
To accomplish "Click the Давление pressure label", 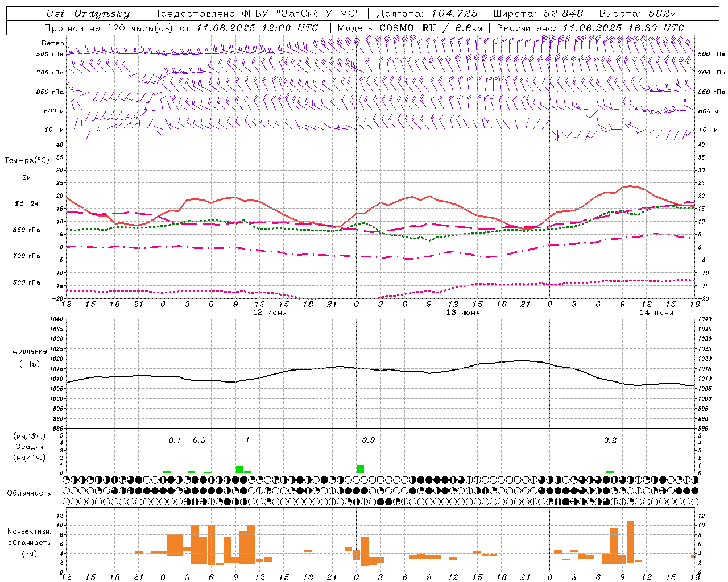I will point(30,351).
